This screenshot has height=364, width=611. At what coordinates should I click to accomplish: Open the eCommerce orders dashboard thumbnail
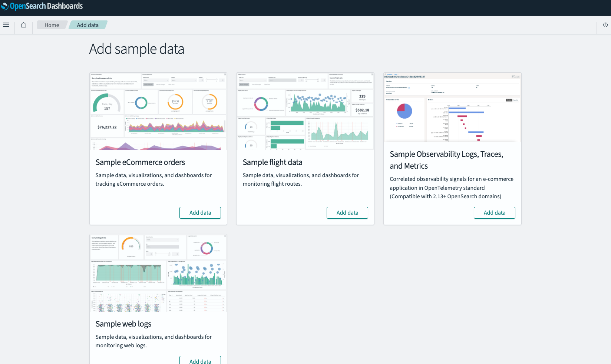158,111
